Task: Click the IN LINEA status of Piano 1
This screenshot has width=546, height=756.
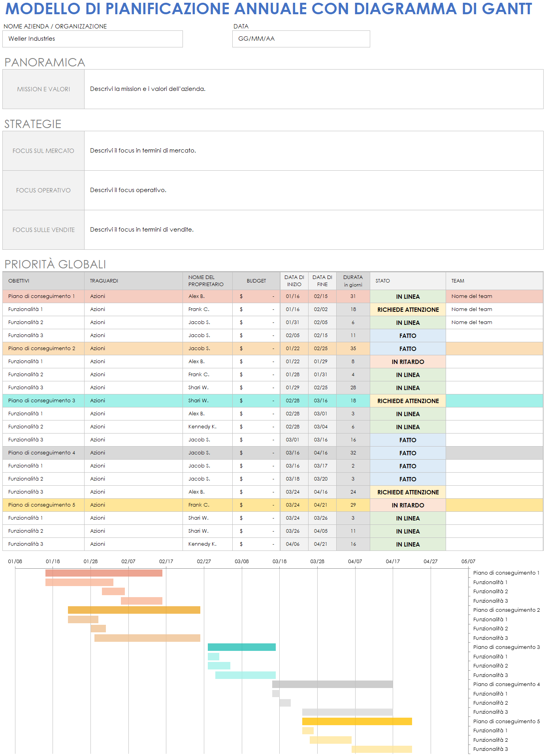Action: 408,296
